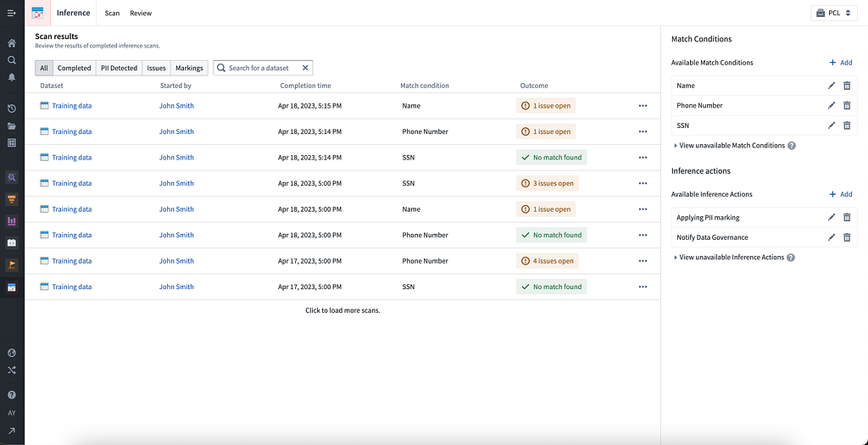The height and width of the screenshot is (445, 868).
Task: Open Training data link in 5:15 PM row
Action: pos(71,106)
